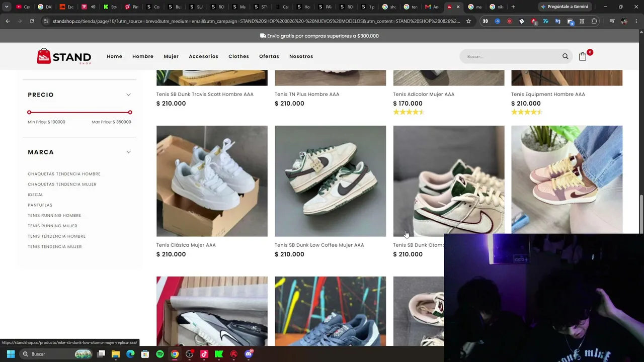Open Discord from the taskbar
The image size is (644, 362).
249,354
